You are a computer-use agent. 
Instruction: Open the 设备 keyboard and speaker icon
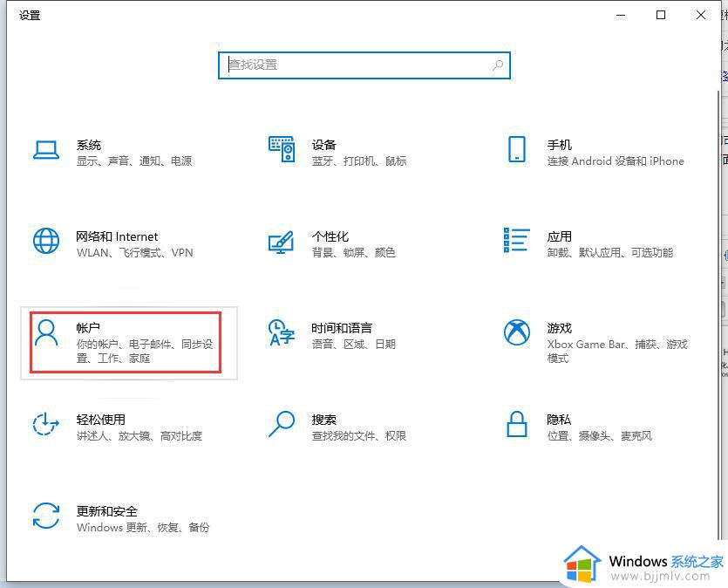[x=282, y=149]
